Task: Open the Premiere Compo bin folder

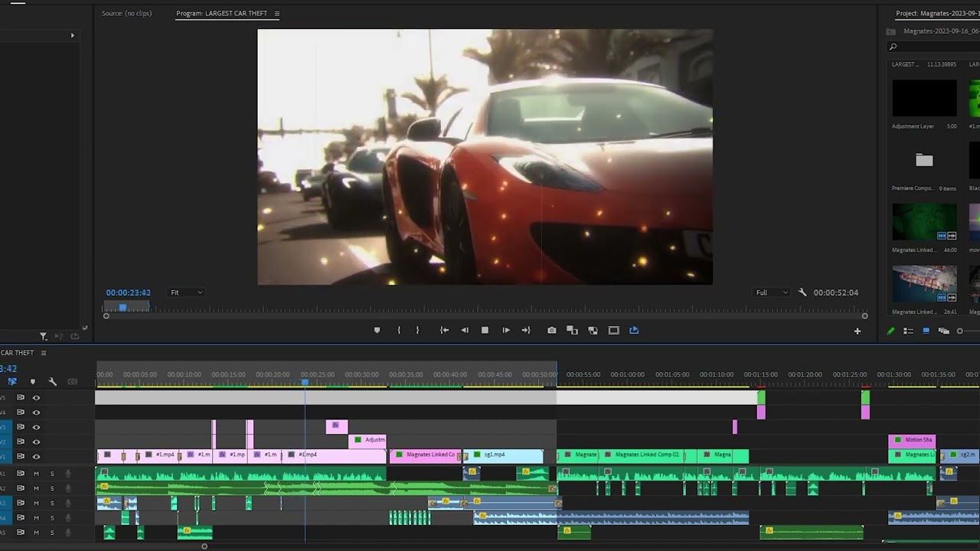Action: click(924, 160)
